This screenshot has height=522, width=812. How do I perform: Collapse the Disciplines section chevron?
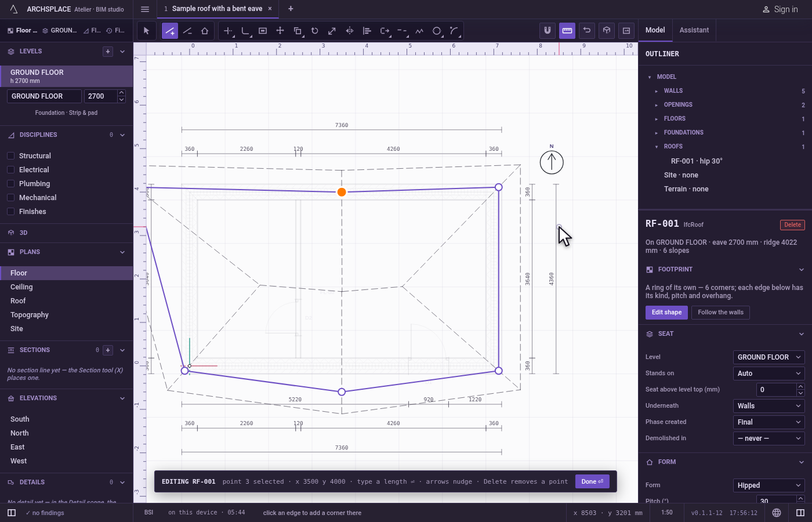click(122, 135)
